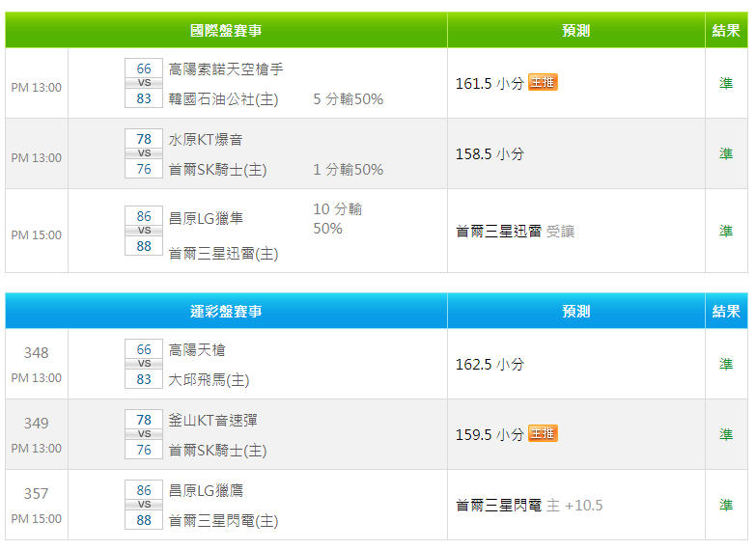Image resolution: width=756 pixels, height=550 pixels.
Task: Click the vs badge in 昌原LG獵鷹 match
Action: (144, 505)
